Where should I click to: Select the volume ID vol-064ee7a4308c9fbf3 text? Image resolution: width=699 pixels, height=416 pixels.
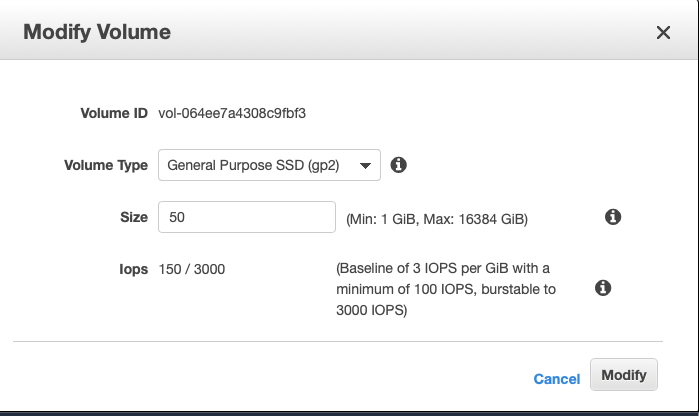click(232, 113)
